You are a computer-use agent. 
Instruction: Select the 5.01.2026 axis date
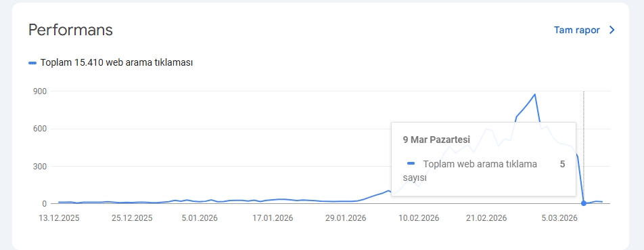coord(200,218)
